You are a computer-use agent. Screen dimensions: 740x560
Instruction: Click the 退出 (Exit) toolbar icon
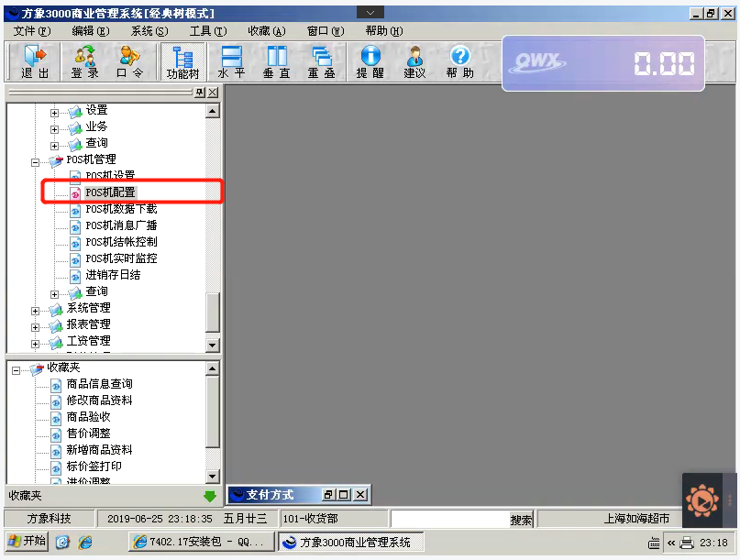tap(35, 61)
